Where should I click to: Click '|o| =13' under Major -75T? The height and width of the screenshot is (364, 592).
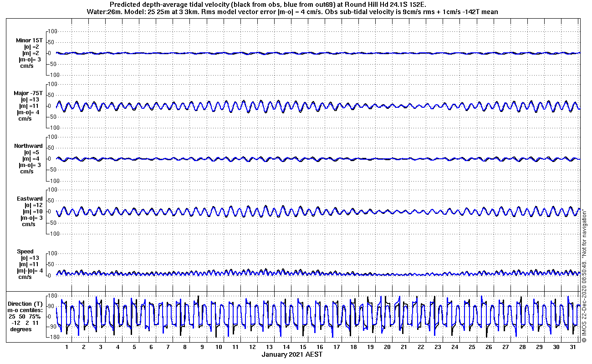30,100
